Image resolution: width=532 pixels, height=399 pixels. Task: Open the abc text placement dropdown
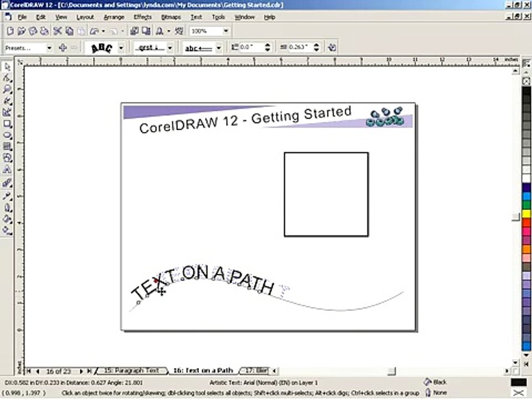(219, 48)
